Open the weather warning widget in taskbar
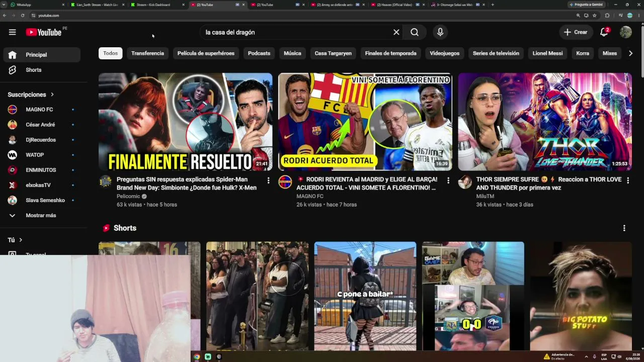Screen dimensions: 644x362 (559, 356)
